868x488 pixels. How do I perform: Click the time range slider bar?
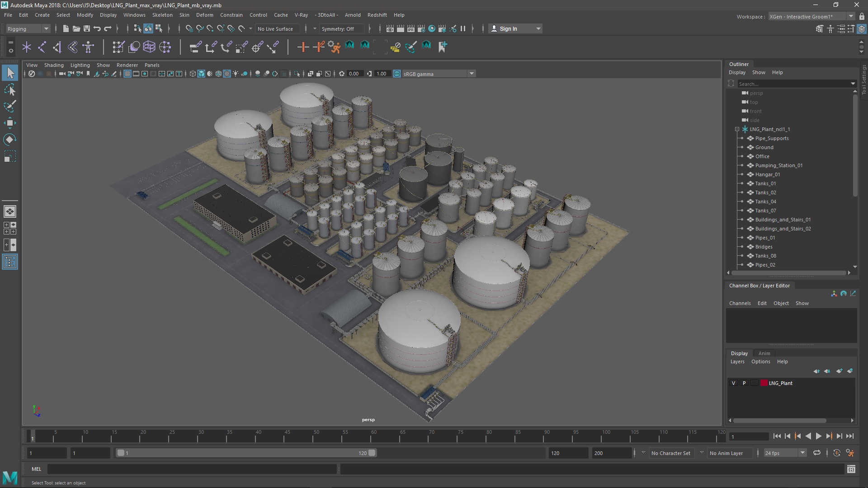[246, 453]
